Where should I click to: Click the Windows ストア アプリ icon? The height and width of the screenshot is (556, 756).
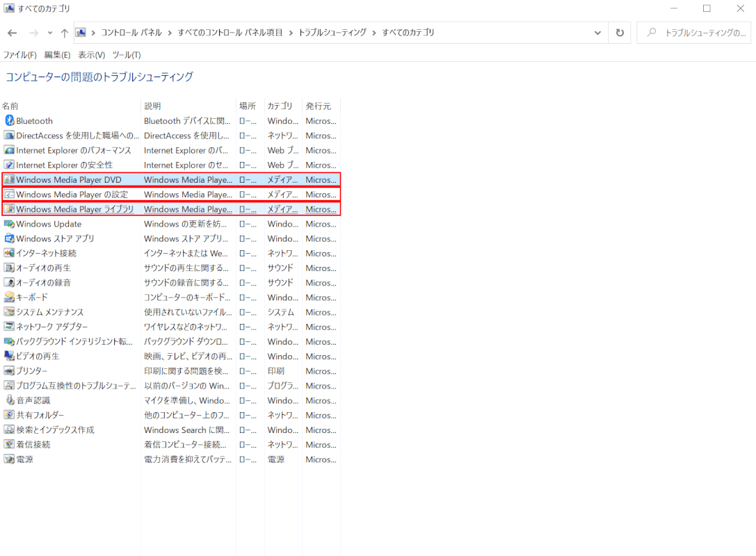(x=9, y=238)
